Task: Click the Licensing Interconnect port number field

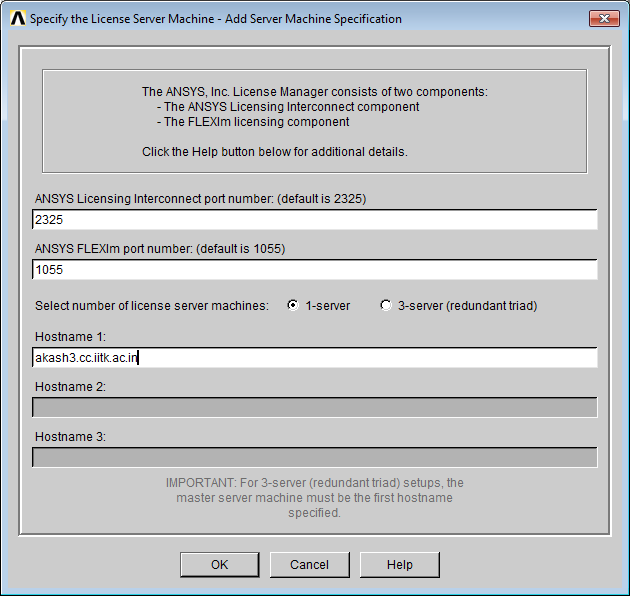Action: tap(314, 220)
